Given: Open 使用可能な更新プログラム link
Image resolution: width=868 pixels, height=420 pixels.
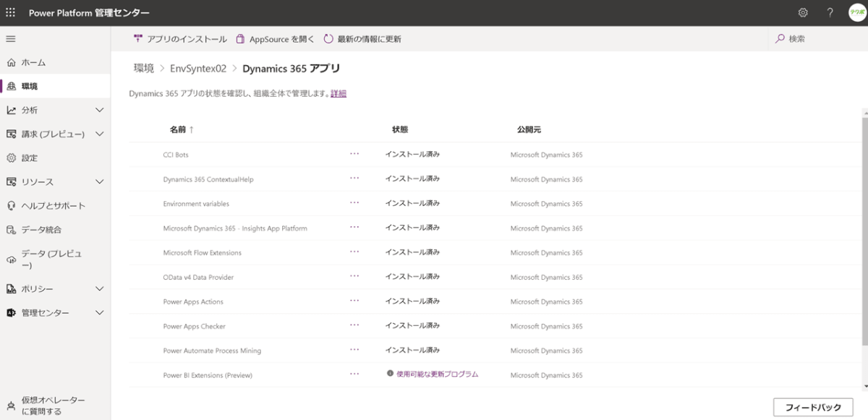Looking at the screenshot, I should click(437, 374).
